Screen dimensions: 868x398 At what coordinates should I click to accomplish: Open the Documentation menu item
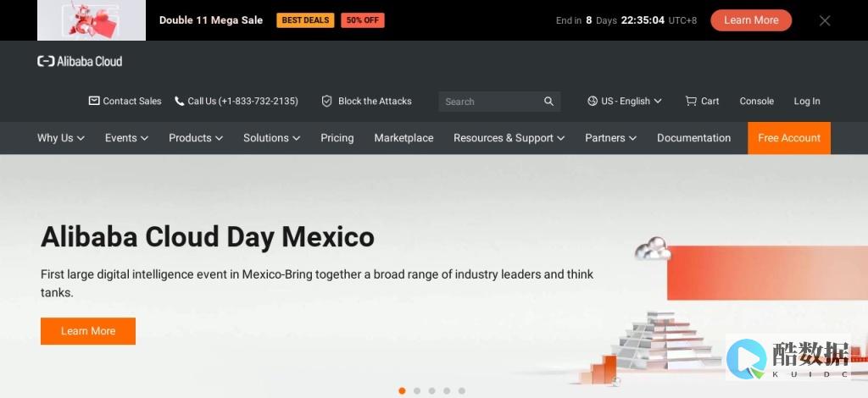tap(693, 138)
